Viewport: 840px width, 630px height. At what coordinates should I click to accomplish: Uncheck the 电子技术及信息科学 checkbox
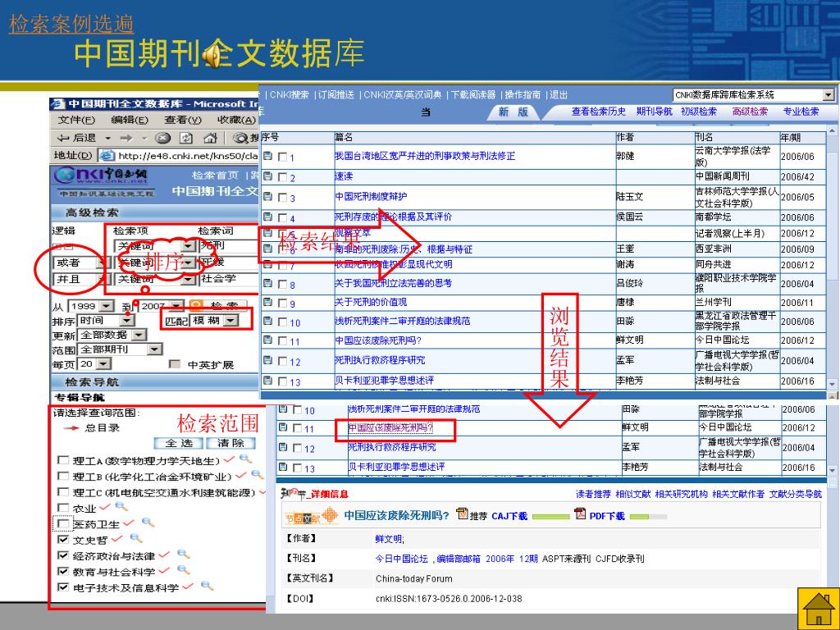point(63,587)
